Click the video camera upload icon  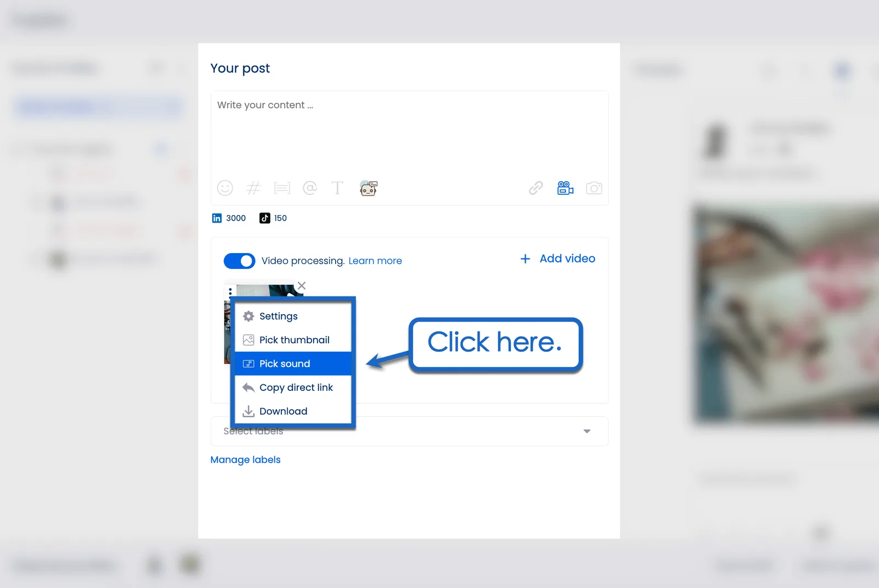click(565, 188)
